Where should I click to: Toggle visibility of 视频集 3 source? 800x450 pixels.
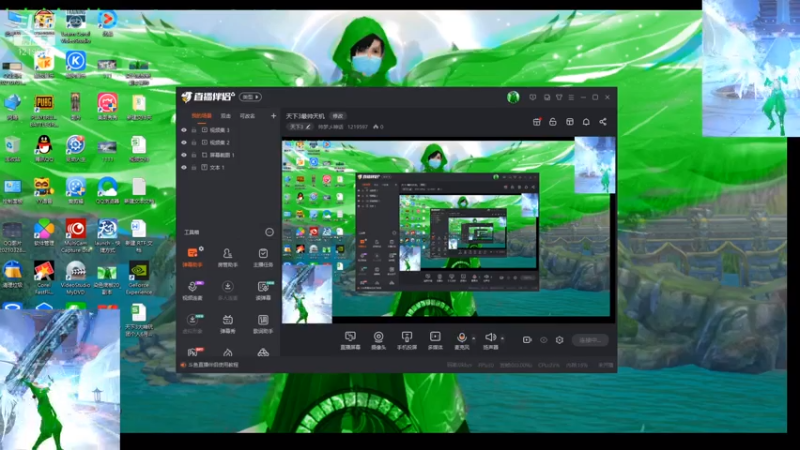coord(184,130)
